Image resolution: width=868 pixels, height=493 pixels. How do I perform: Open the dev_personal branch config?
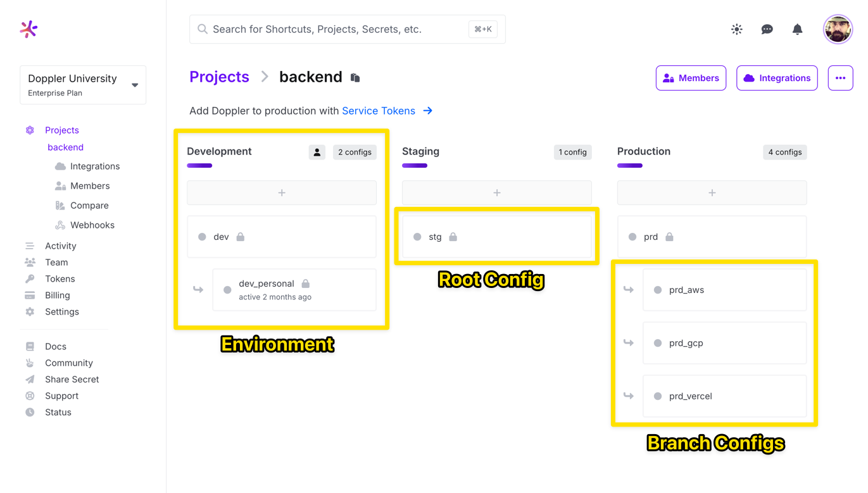[x=294, y=290]
